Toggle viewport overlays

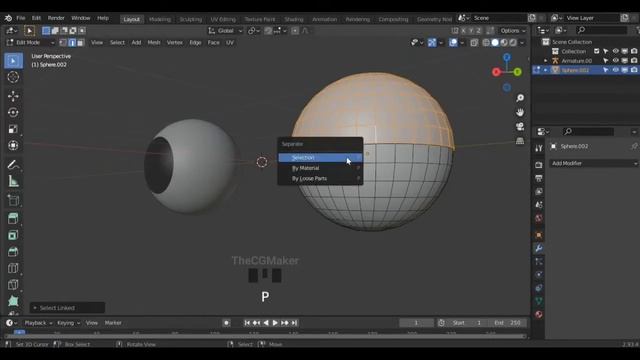click(x=453, y=42)
